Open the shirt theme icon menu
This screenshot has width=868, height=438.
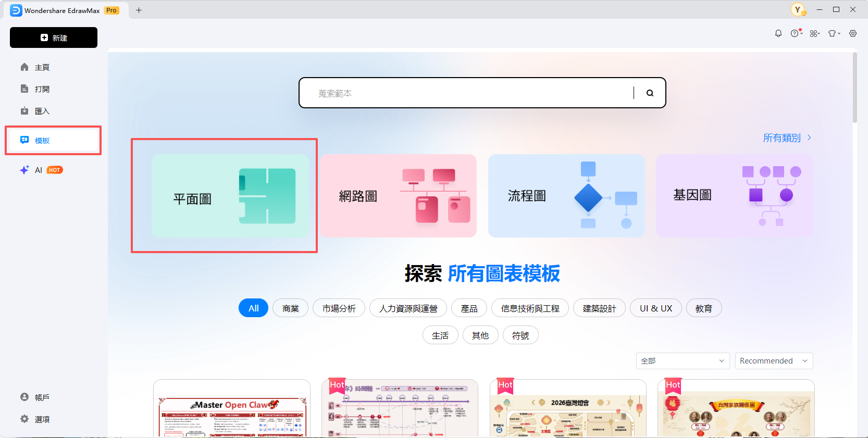pyautogui.click(x=834, y=33)
